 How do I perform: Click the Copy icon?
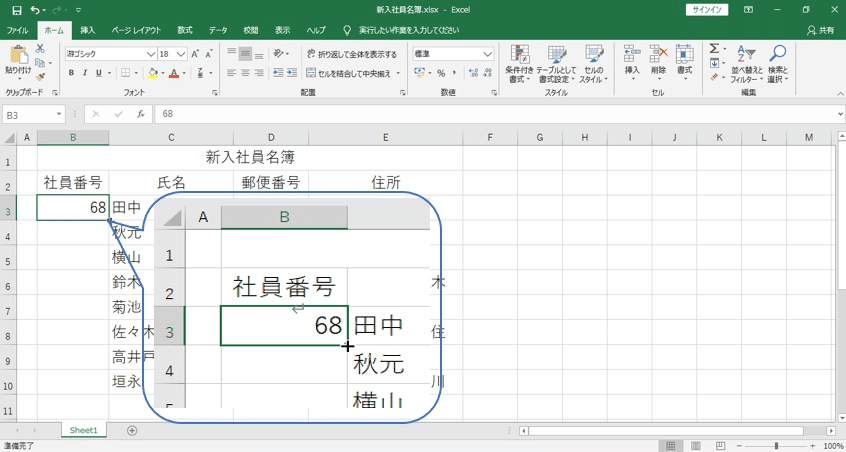pos(40,63)
